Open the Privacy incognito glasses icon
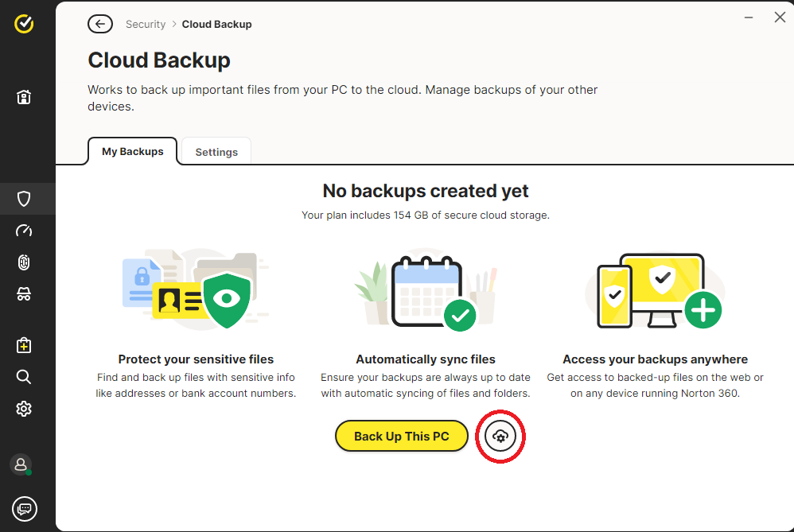This screenshot has height=532, width=794. pyautogui.click(x=24, y=295)
